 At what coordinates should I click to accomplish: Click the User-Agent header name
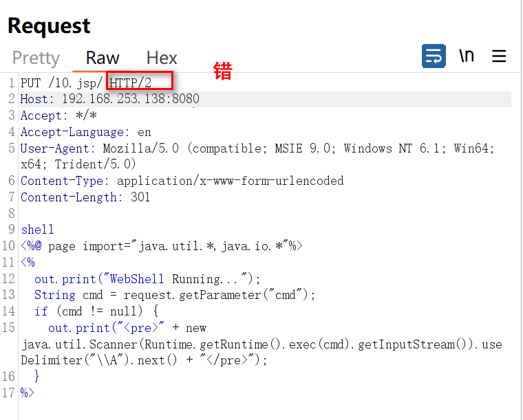click(55, 148)
